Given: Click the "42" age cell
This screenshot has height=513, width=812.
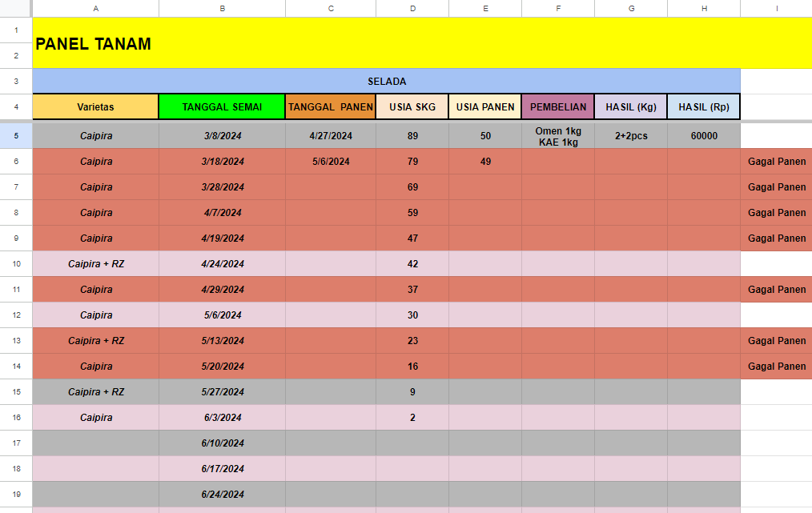Looking at the screenshot, I should pyautogui.click(x=412, y=264).
